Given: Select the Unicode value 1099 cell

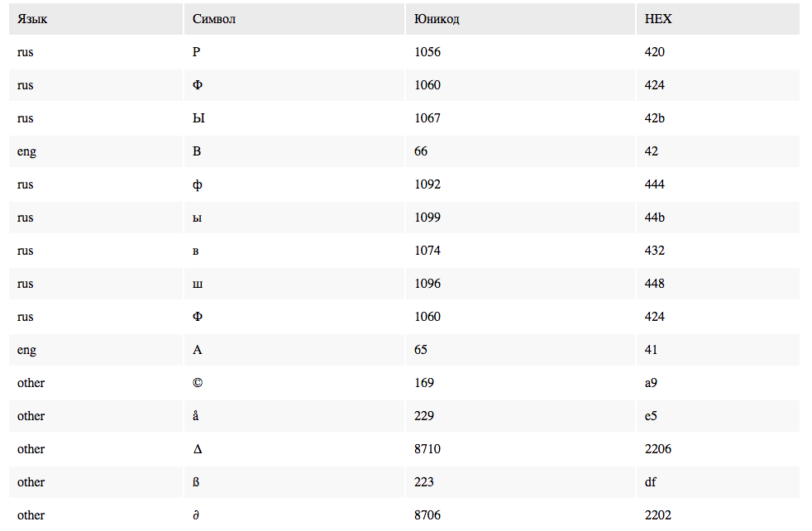Looking at the screenshot, I should 520,218.
